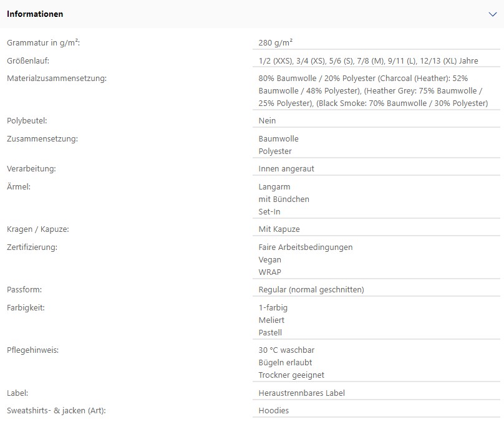Screen dimensions: 504x427
Task: Click the Heraustrennbares Label value
Action: tap(301, 393)
